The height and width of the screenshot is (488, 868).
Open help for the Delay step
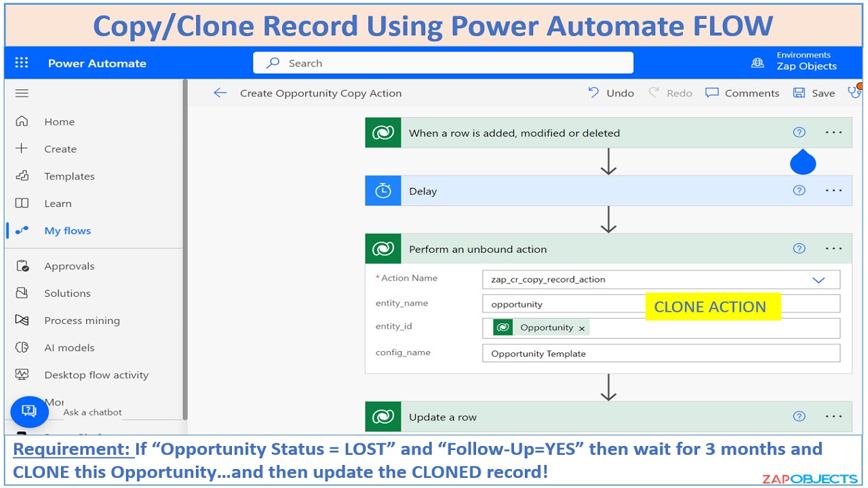pyautogui.click(x=799, y=191)
